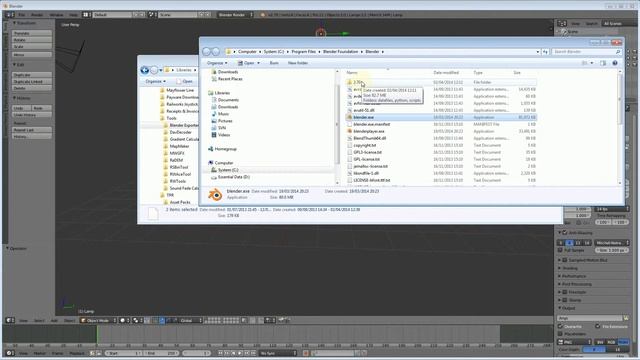The height and width of the screenshot is (360, 640).
Task: Click the scene browse icon in header
Action: [151, 15]
